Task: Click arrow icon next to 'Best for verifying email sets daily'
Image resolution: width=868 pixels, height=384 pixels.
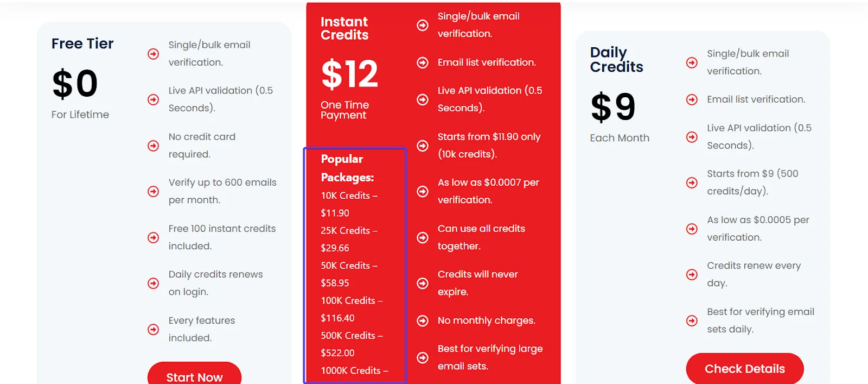Action: tap(692, 320)
